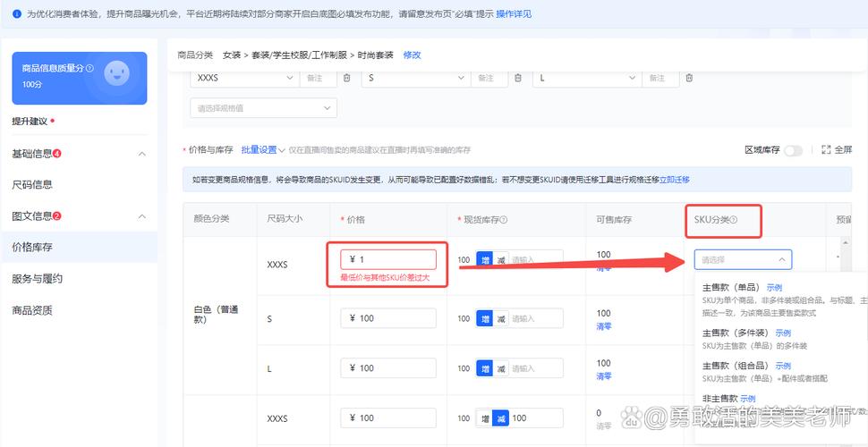Click the info icon in the top notice banner
Image resolution: width=868 pixels, height=447 pixels.
tap(17, 14)
